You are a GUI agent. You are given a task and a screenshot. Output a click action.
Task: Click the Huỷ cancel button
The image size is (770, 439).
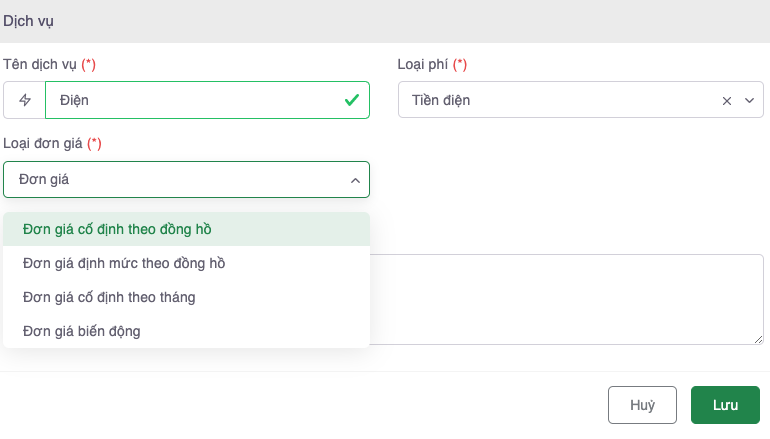[642, 405]
